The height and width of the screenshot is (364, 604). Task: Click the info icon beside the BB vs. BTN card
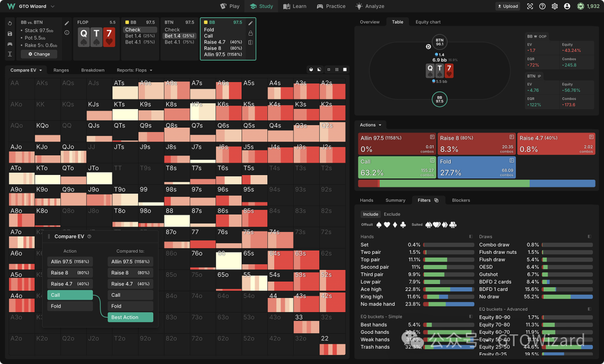pos(67,32)
